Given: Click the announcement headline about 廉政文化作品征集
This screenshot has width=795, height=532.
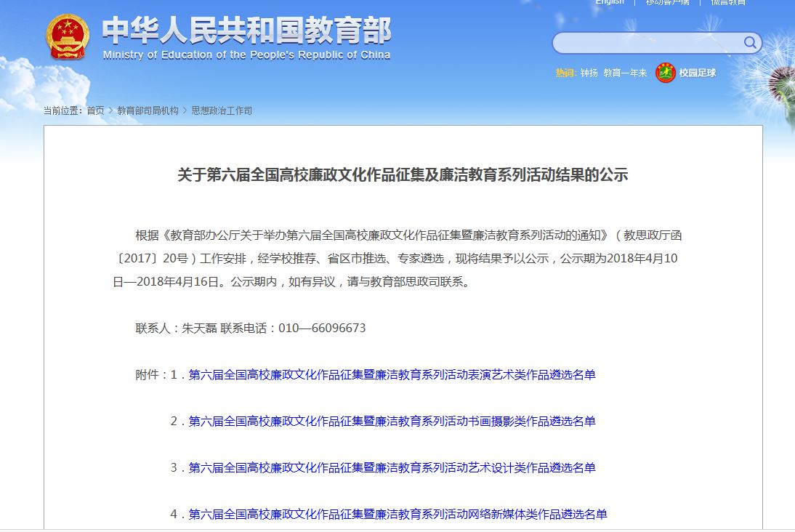Looking at the screenshot, I should [x=403, y=175].
